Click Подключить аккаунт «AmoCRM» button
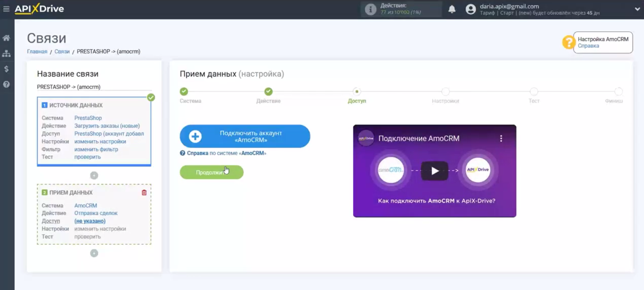 coord(245,136)
